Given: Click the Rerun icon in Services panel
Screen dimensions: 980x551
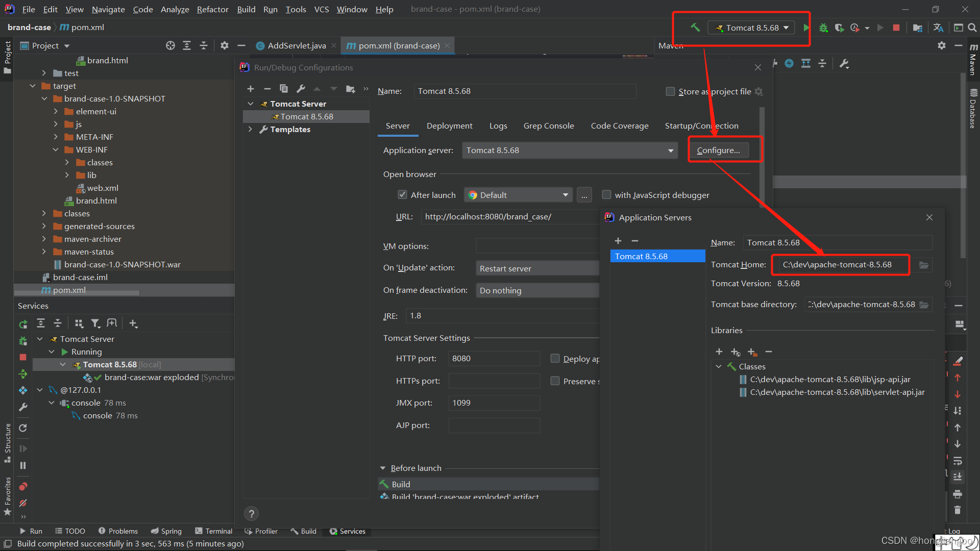Looking at the screenshot, I should click(23, 324).
